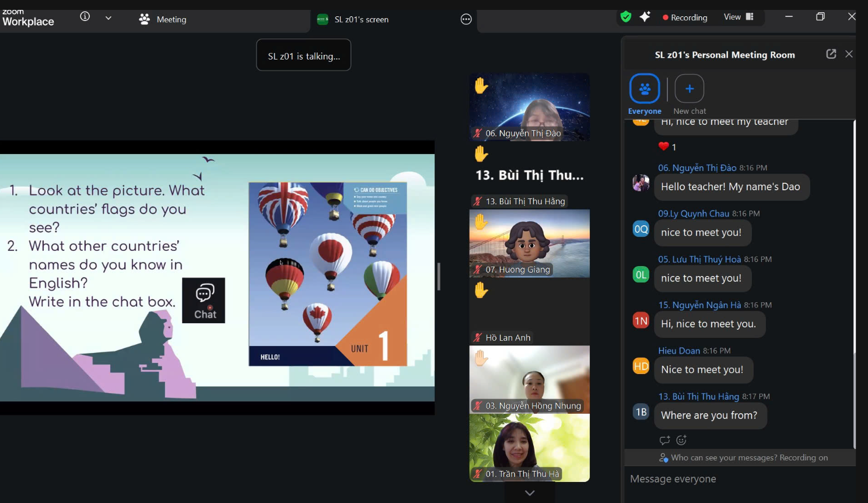The image size is (868, 503).
Task: Add an emoji reaction to last message
Action: (681, 441)
